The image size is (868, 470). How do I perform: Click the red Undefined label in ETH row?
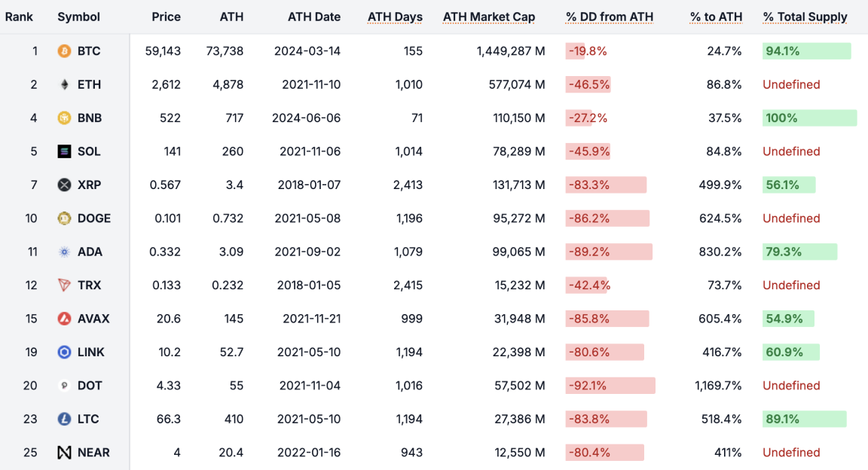(791, 84)
